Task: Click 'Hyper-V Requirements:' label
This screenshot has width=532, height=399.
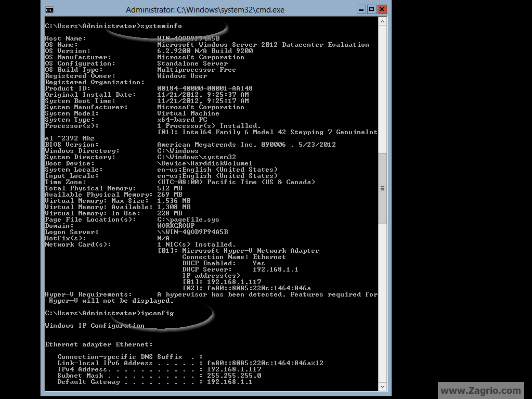Action: click(88, 294)
